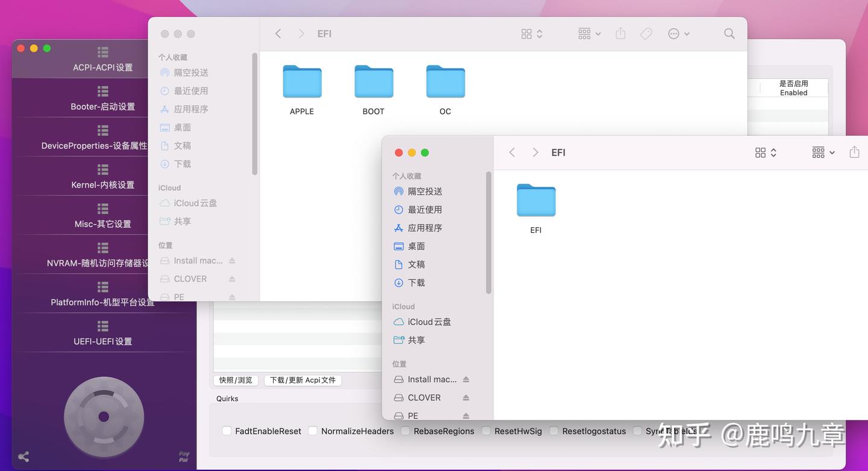Click the Share icon in Finder toolbar

click(x=620, y=34)
